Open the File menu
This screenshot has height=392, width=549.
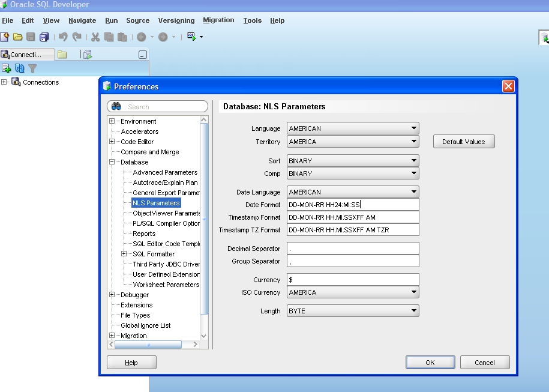[x=8, y=20]
